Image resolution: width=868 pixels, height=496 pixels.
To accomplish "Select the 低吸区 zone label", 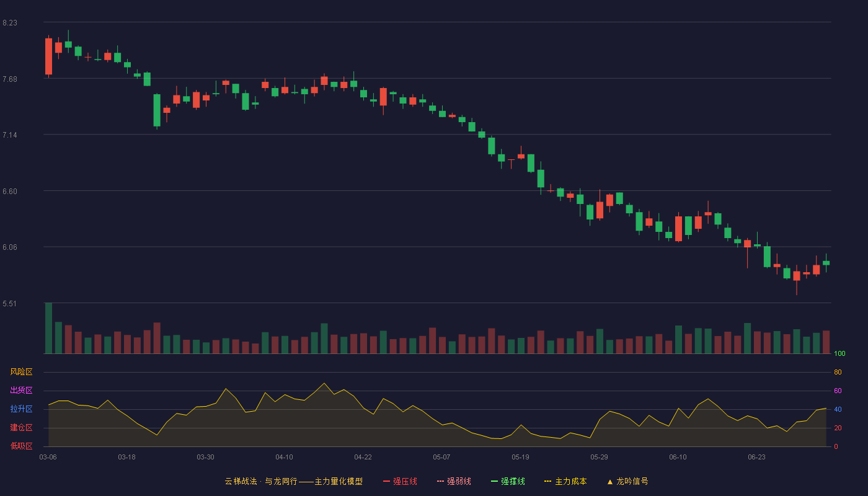I will pyautogui.click(x=21, y=446).
